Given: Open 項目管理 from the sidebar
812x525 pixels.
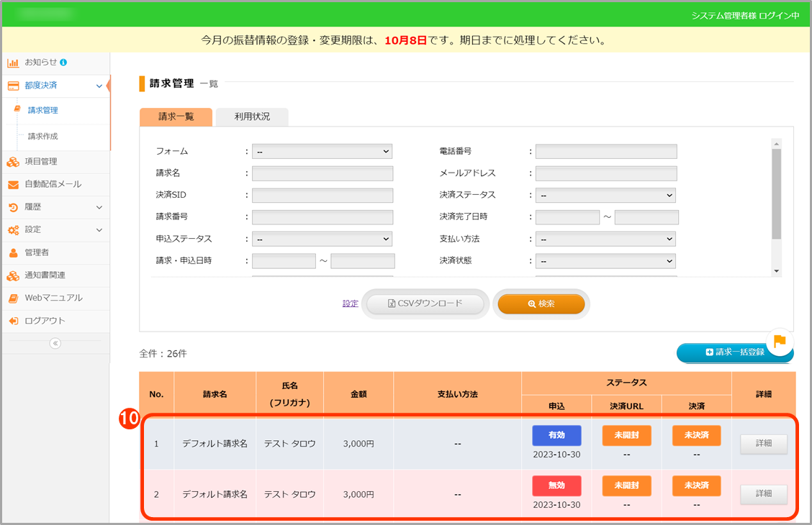Looking at the screenshot, I should pos(40,162).
